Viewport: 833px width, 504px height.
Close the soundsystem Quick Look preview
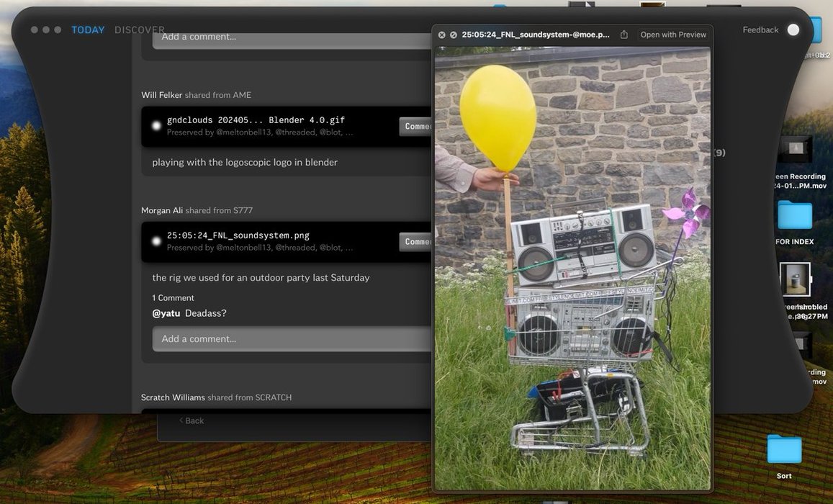click(441, 35)
